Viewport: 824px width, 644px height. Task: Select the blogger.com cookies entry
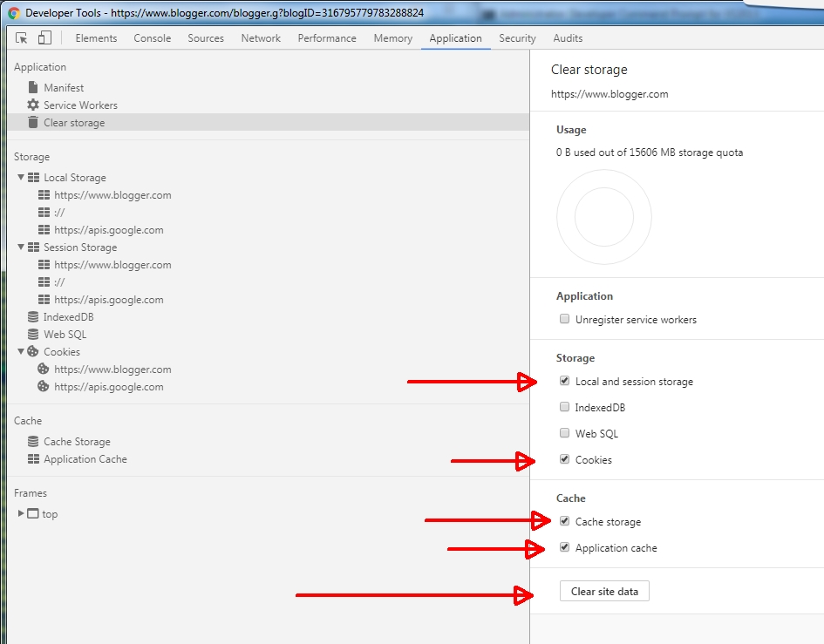click(x=112, y=369)
